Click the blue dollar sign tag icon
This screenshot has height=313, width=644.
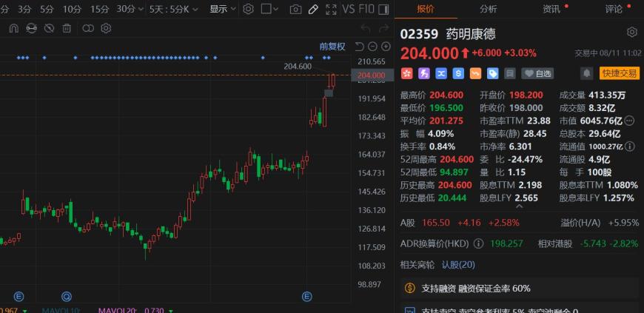point(458,73)
